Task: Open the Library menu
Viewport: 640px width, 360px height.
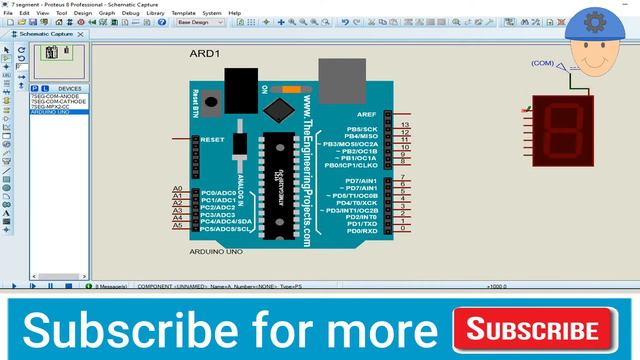Action: point(155,13)
